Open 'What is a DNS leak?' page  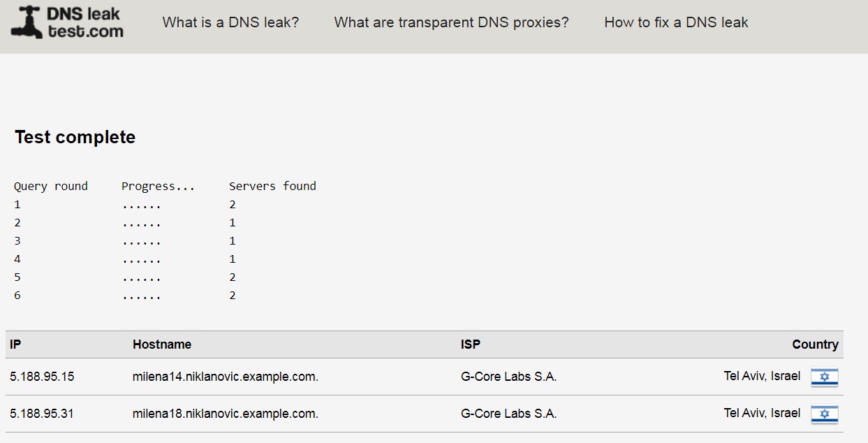coord(230,22)
